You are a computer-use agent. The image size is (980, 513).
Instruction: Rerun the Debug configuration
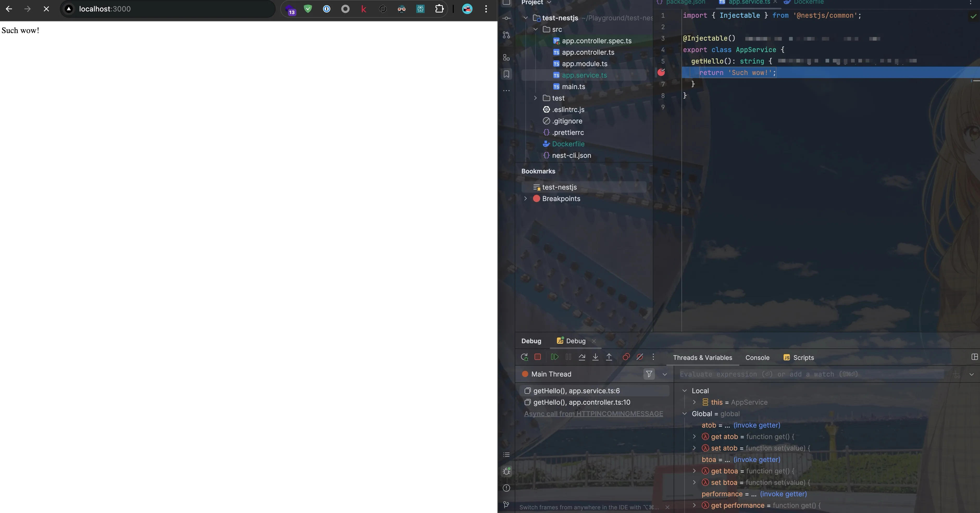524,357
